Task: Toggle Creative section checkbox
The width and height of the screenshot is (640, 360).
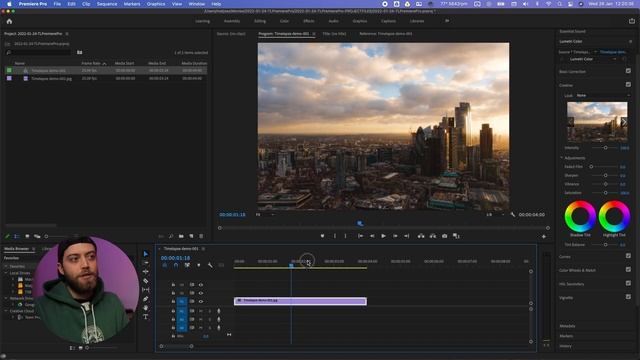Action: point(628,84)
